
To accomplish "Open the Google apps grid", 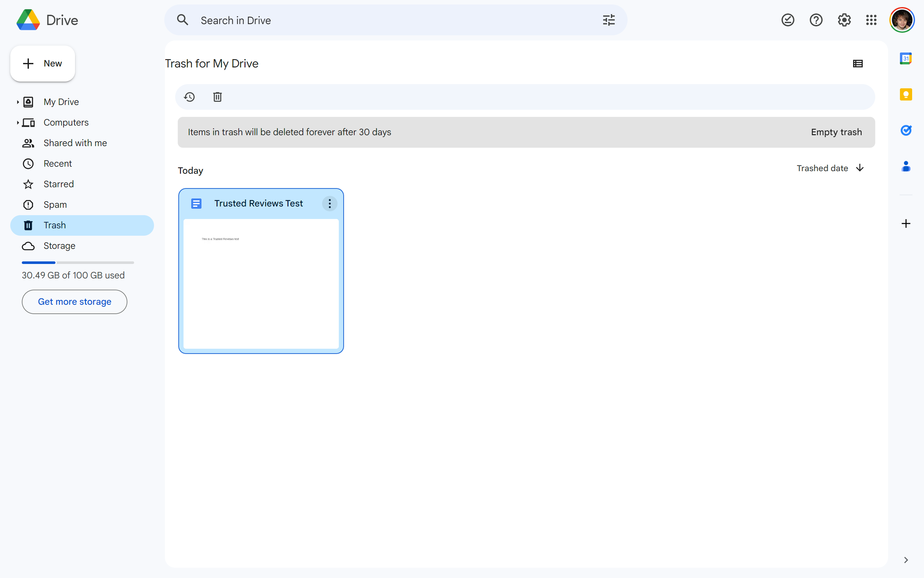I will tap(871, 20).
